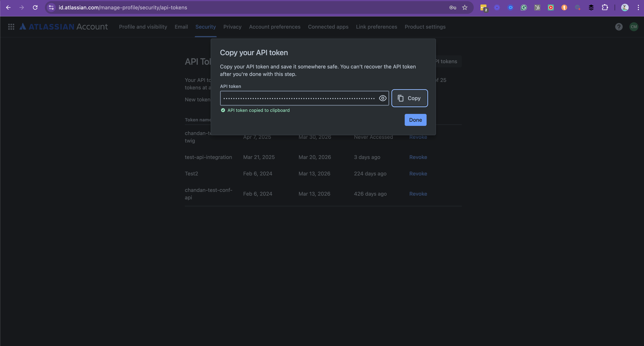Switch to Privacy tab

(232, 27)
